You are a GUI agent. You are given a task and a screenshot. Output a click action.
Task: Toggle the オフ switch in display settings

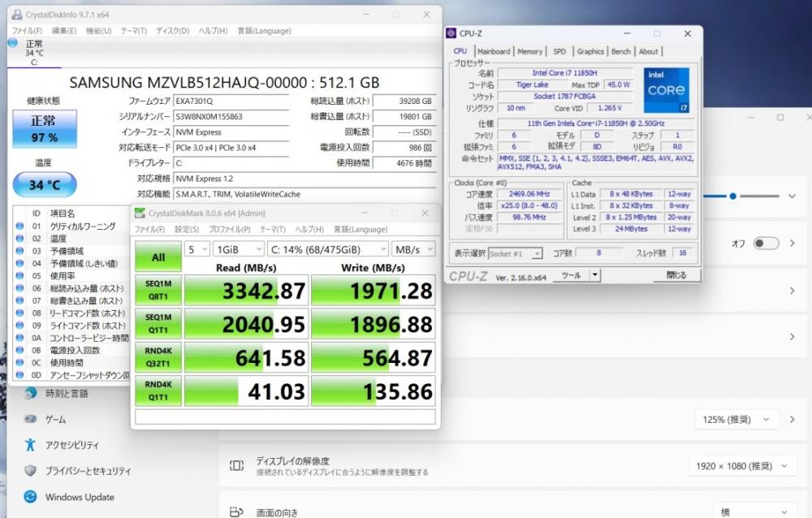pyautogui.click(x=765, y=244)
